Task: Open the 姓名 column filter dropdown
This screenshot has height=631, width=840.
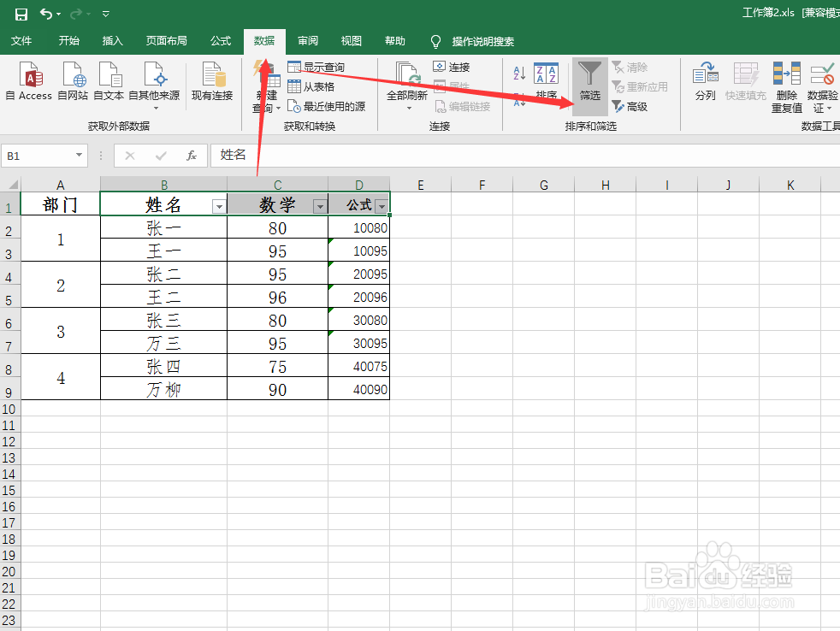Action: (x=219, y=206)
